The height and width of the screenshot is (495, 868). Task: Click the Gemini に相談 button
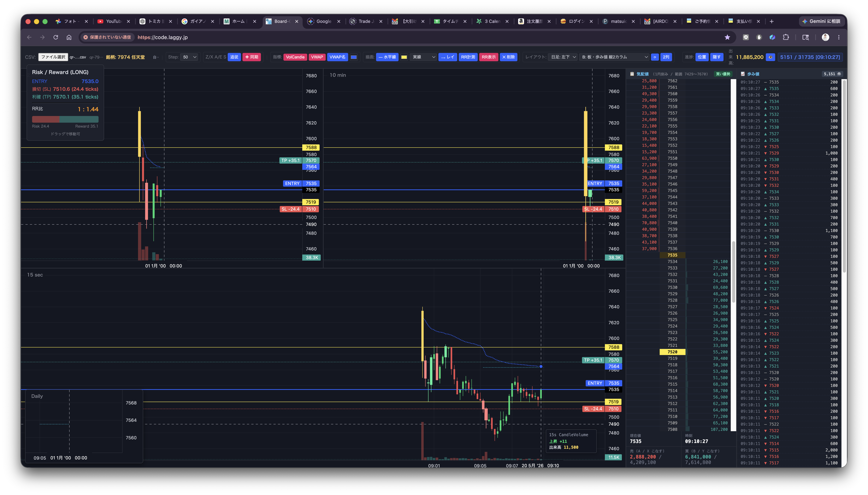[x=821, y=21]
